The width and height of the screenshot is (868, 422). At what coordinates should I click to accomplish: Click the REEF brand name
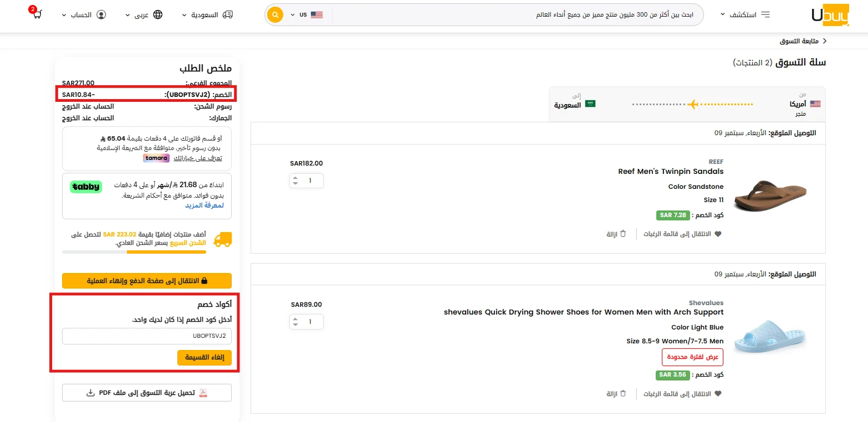pyautogui.click(x=716, y=162)
